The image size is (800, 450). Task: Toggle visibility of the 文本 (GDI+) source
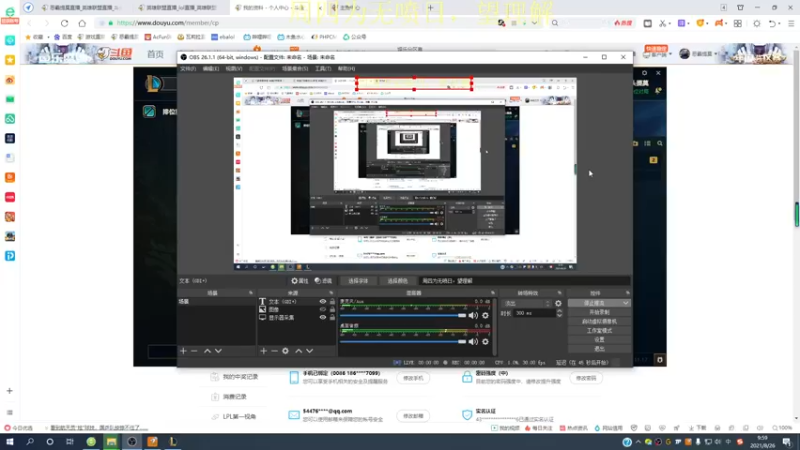coord(322,302)
